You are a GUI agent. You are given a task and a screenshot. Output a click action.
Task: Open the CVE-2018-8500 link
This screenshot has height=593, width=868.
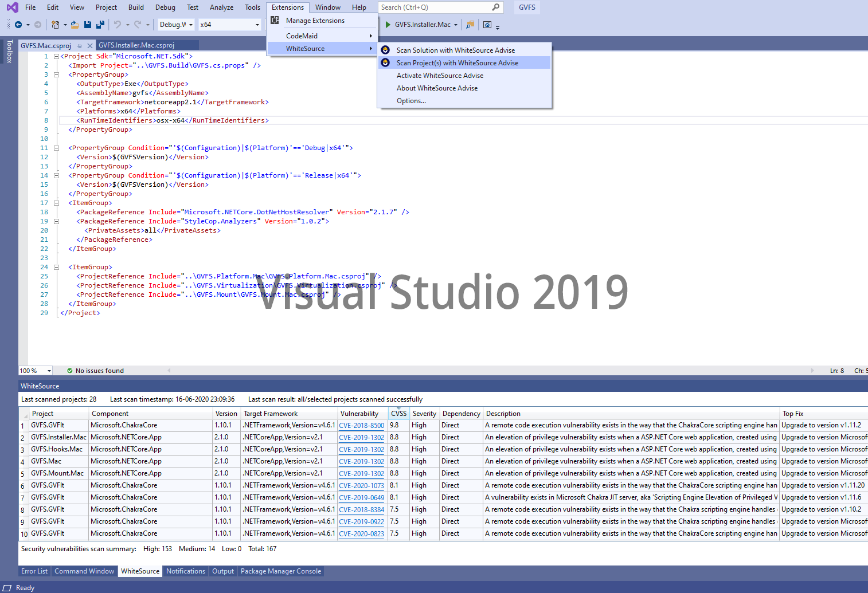click(362, 426)
